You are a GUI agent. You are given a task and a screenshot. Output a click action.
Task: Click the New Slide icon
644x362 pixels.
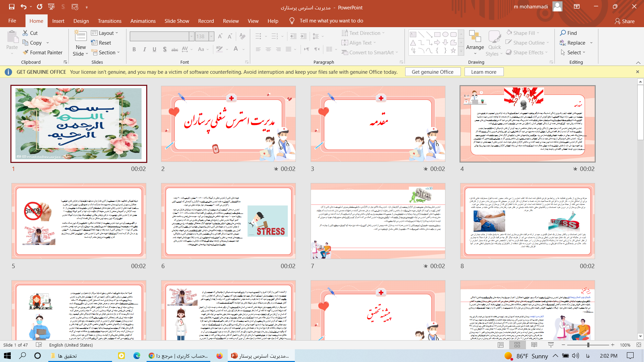pos(80,36)
